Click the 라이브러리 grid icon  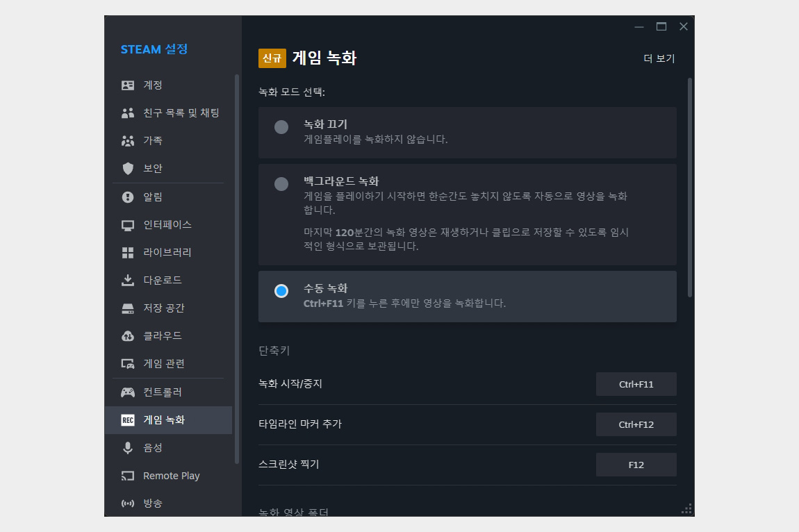point(128,252)
